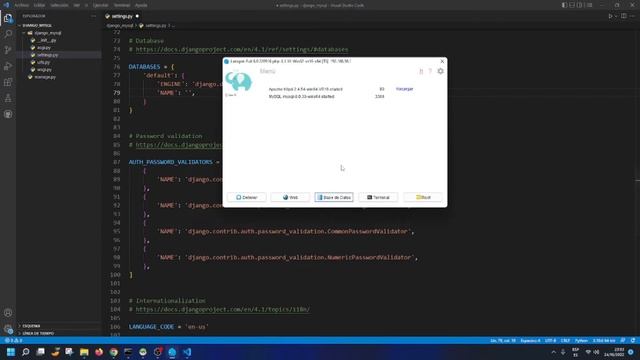The height and width of the screenshot is (360, 640).
Task: Open File Explorer from taskbar
Action: pyautogui.click(x=84, y=352)
